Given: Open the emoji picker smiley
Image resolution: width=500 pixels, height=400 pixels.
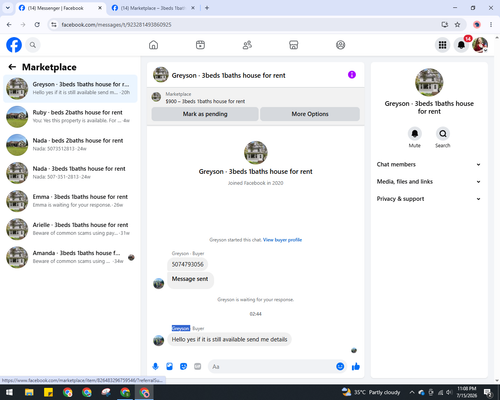Looking at the screenshot, I should [x=340, y=367].
